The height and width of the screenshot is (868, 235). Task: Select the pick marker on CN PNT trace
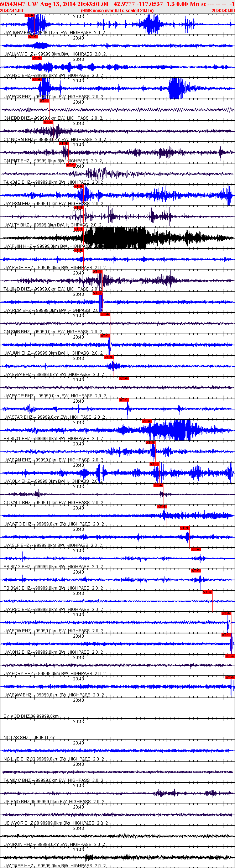64,143
